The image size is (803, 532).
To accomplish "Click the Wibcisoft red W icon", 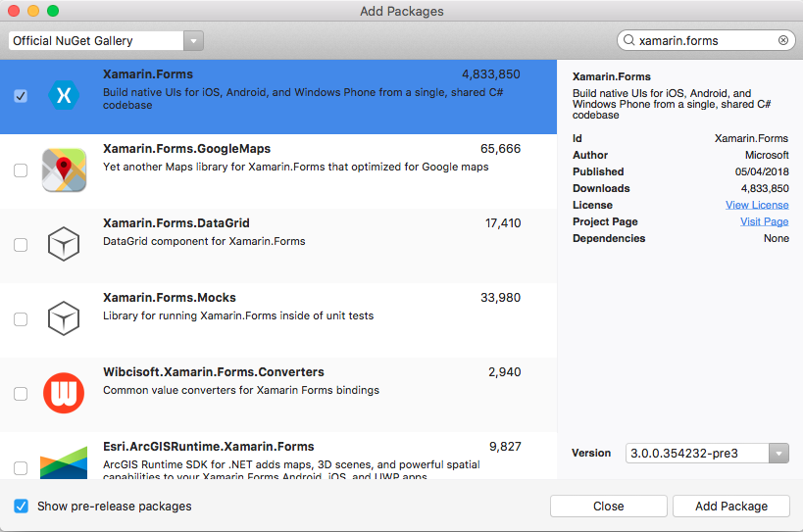I will tap(64, 393).
